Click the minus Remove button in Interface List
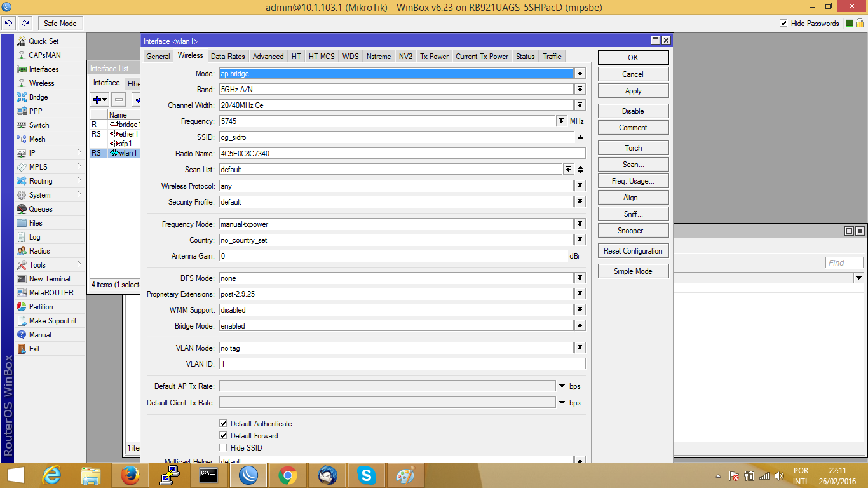 click(x=119, y=100)
